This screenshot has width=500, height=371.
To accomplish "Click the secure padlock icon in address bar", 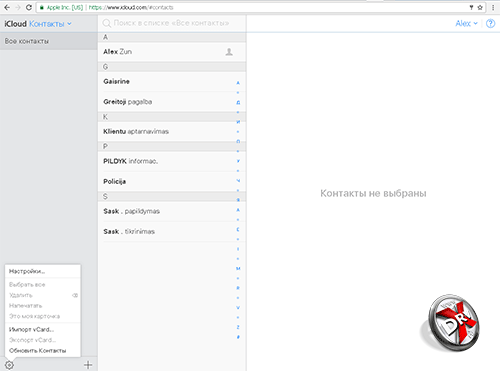I will [x=42, y=7].
